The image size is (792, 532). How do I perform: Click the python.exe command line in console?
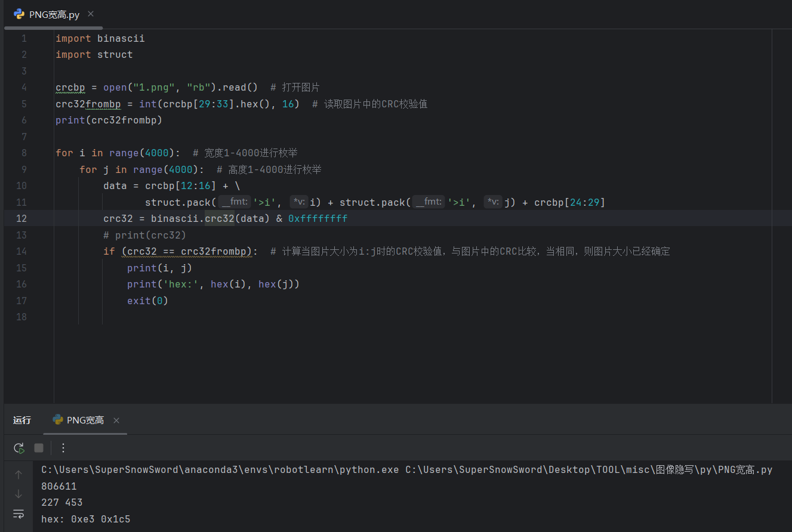pos(407,470)
